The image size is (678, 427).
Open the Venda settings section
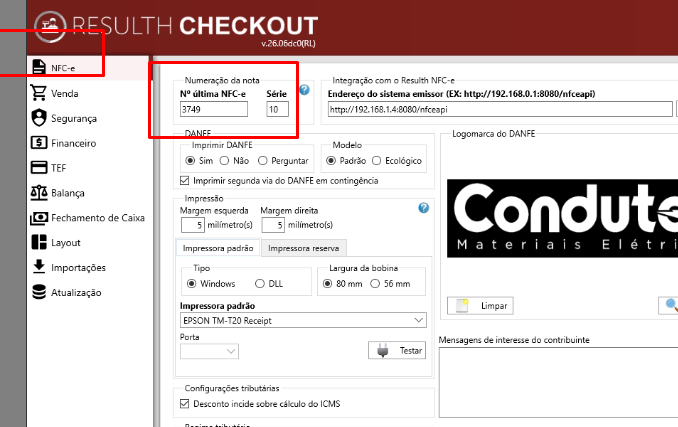tap(65, 93)
